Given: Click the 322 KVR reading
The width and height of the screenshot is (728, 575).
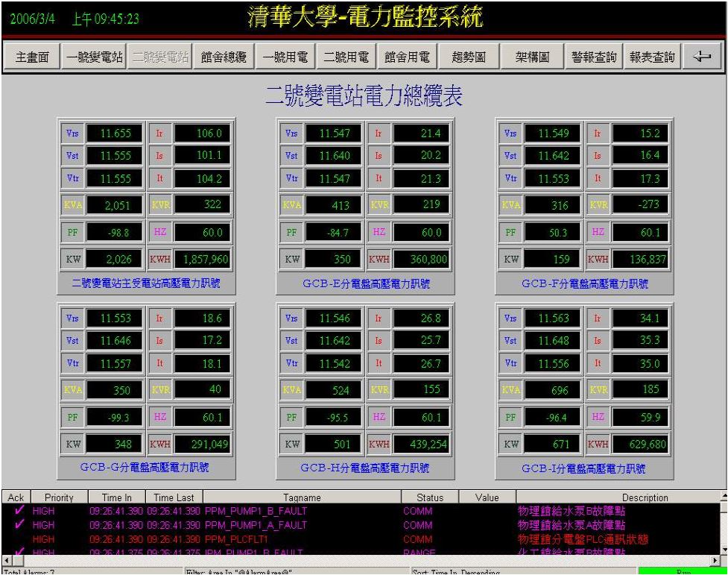Looking at the screenshot, I should click(202, 204).
